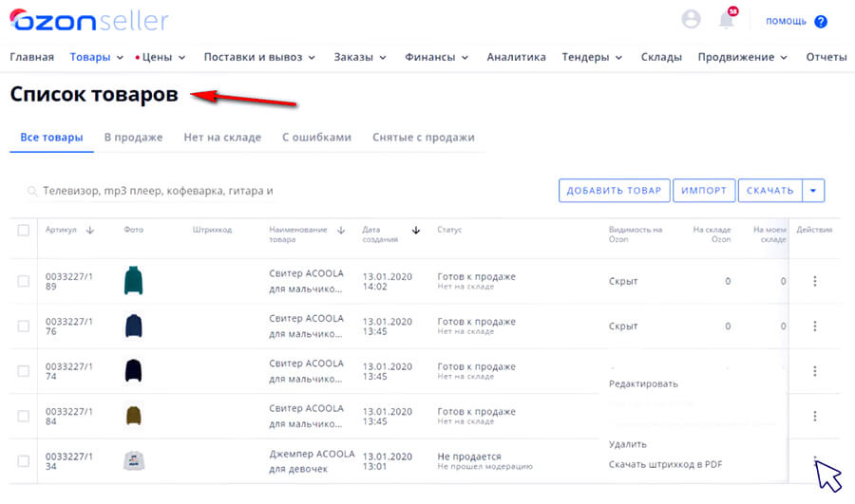This screenshot has height=504, width=855.
Task: Focus the product search field
Action: pyautogui.click(x=158, y=191)
